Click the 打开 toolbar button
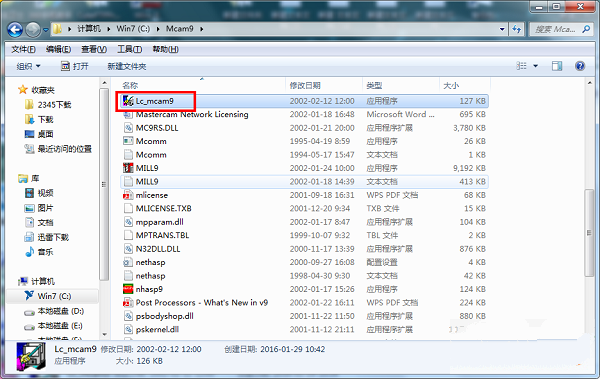 pyautogui.click(x=75, y=66)
